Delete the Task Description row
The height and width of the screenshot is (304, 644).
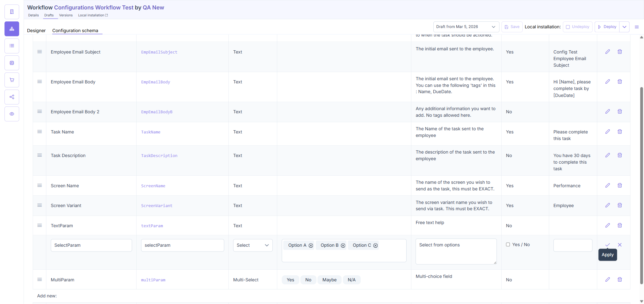(619, 155)
